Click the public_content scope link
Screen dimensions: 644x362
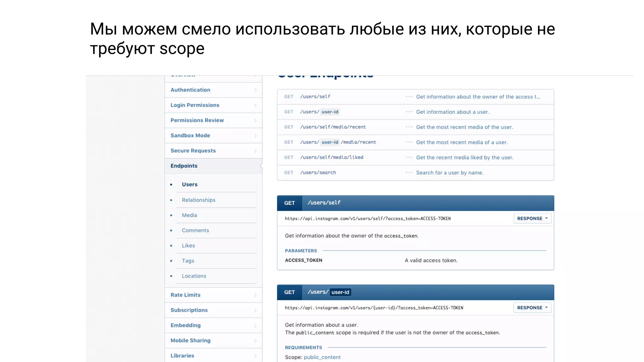(322, 357)
